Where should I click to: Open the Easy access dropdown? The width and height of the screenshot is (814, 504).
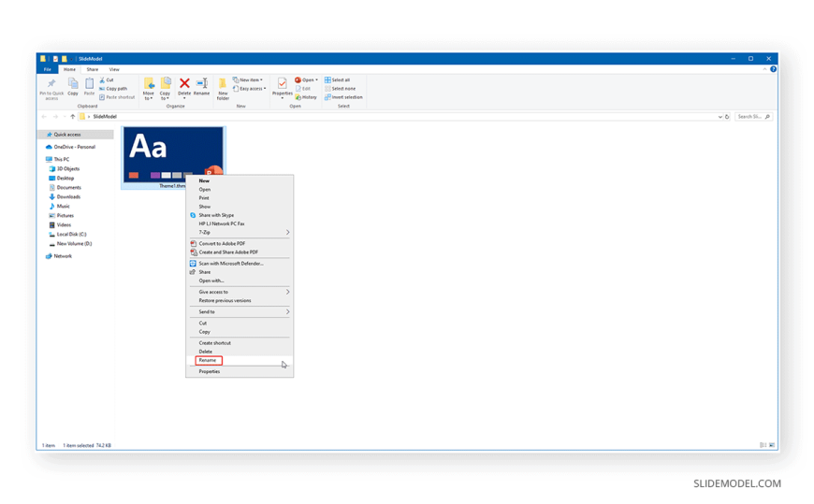(249, 89)
